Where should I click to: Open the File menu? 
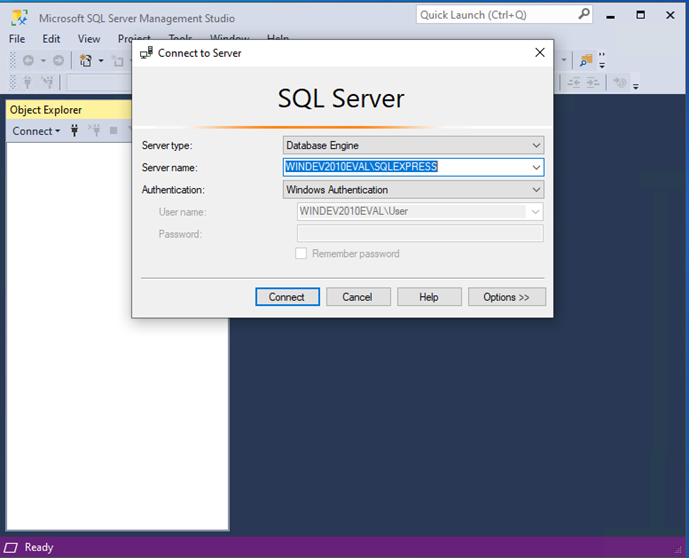[x=17, y=39]
